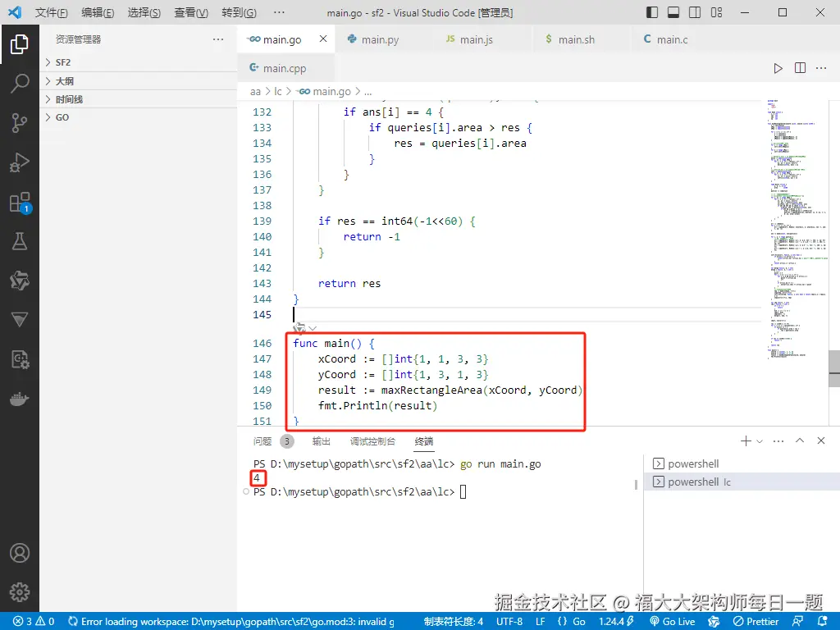Expand the 大纲 outline section
This screenshot has width=840, height=630.
point(138,81)
